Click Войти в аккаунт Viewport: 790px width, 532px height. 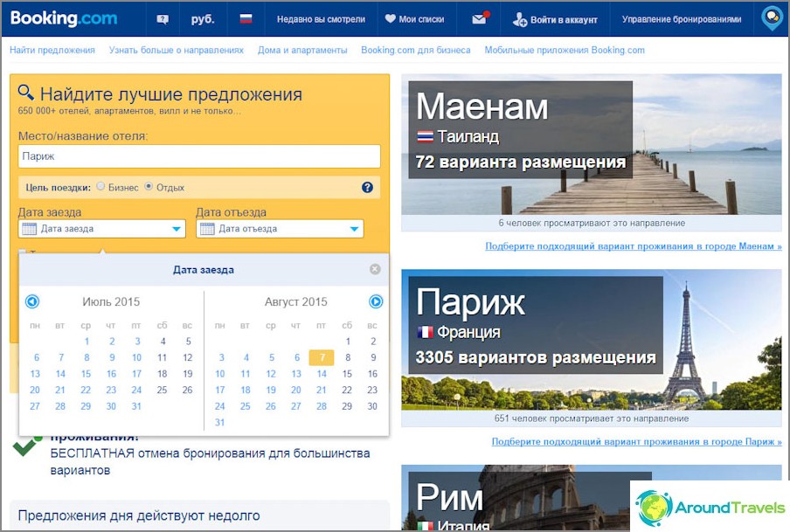(x=555, y=19)
